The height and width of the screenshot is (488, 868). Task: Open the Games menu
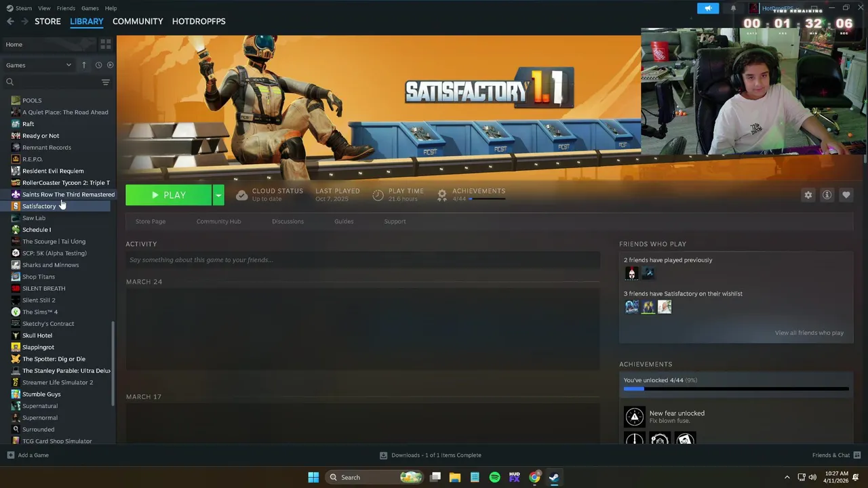[90, 8]
